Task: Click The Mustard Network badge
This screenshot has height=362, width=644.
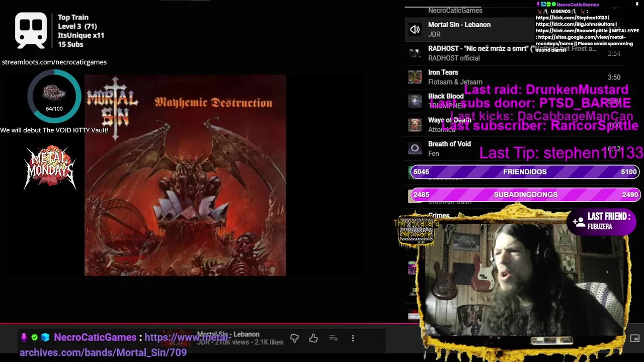Action: point(416,231)
